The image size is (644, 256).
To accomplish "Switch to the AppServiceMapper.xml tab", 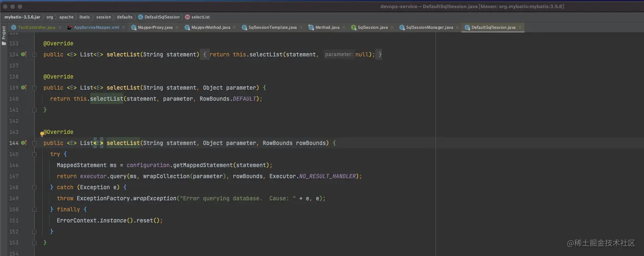I will [x=96, y=27].
